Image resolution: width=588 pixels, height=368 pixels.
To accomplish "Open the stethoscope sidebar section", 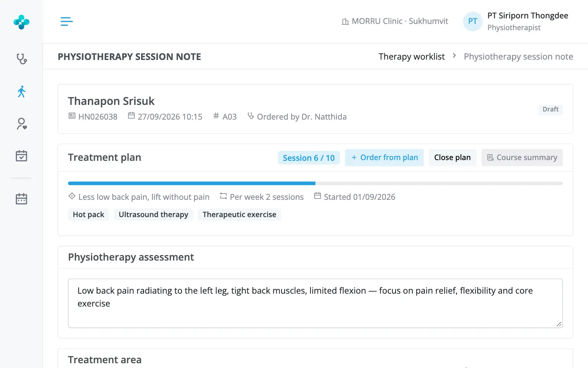I will click(x=21, y=59).
